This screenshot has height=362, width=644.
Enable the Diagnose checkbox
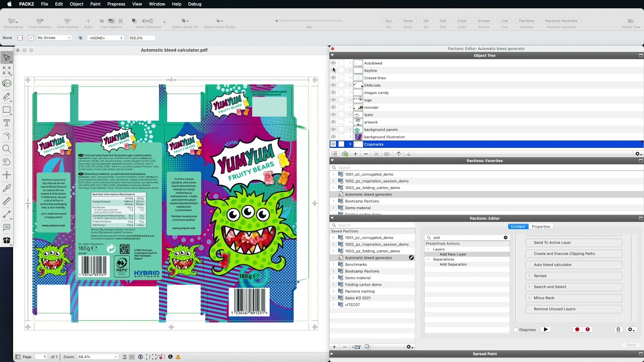[516, 330]
